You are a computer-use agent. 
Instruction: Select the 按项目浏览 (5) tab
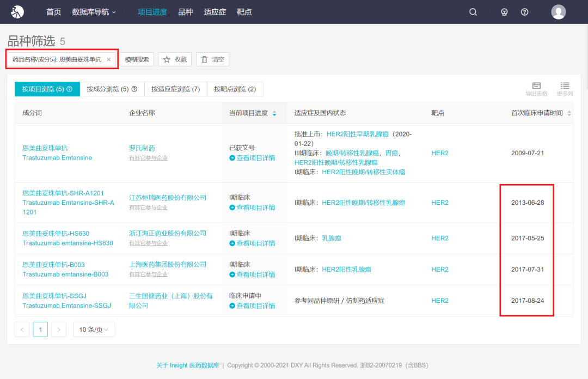(x=47, y=89)
